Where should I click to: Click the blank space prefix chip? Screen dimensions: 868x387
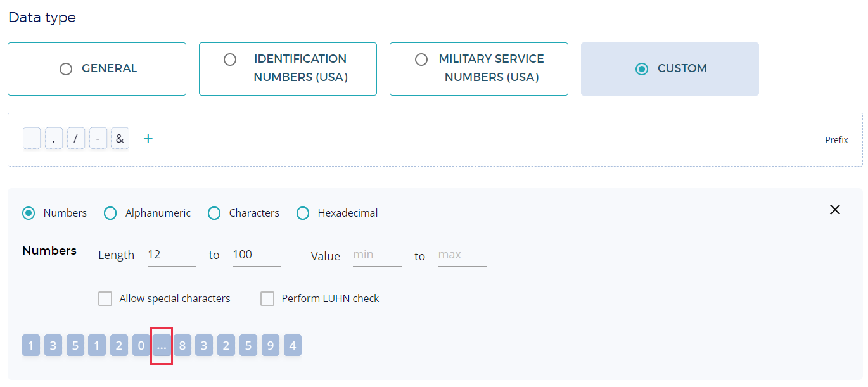coord(32,139)
